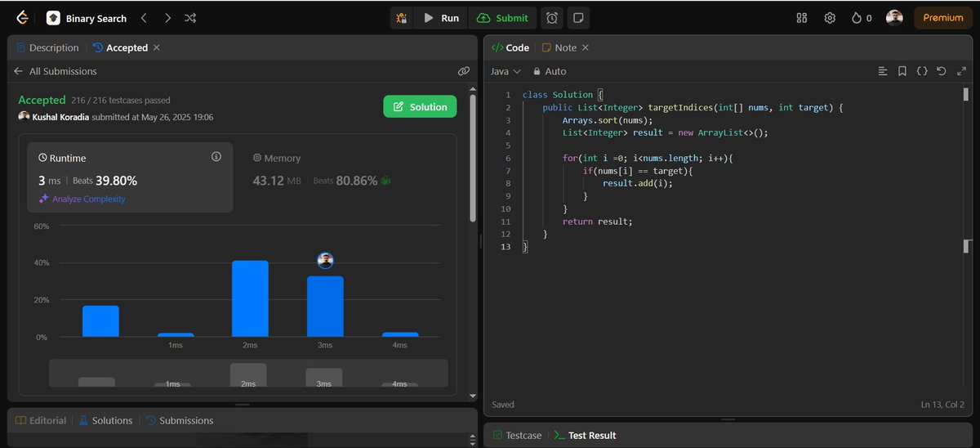Click the 3ms bar in mini chart
980x448 pixels.
(x=324, y=378)
